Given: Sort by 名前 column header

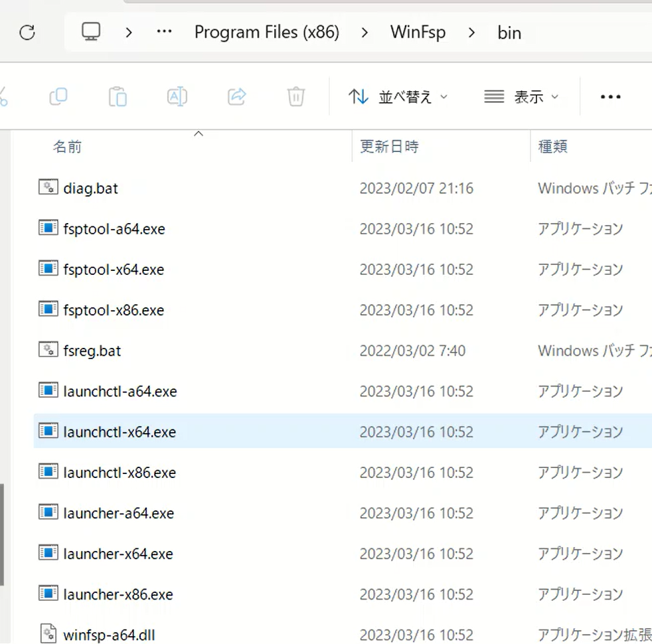Looking at the screenshot, I should click(x=67, y=147).
